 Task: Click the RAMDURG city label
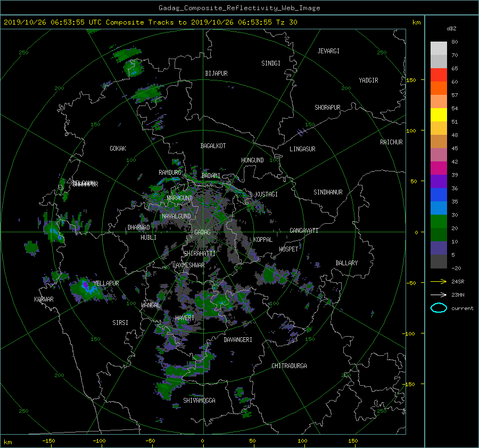point(170,173)
